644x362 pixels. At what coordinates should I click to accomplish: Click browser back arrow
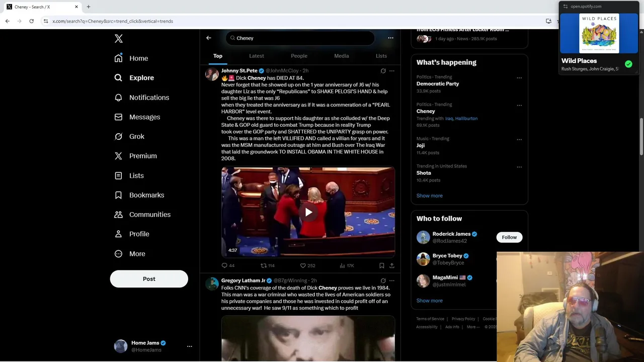click(7, 21)
